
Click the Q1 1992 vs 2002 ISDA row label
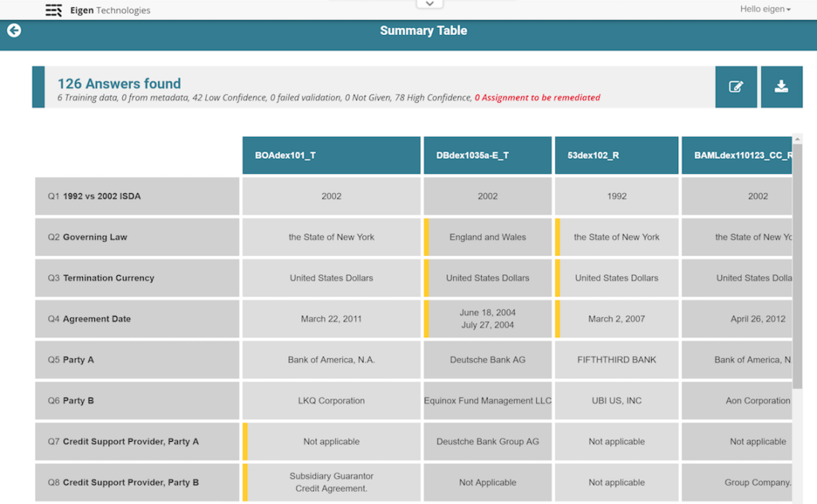137,196
